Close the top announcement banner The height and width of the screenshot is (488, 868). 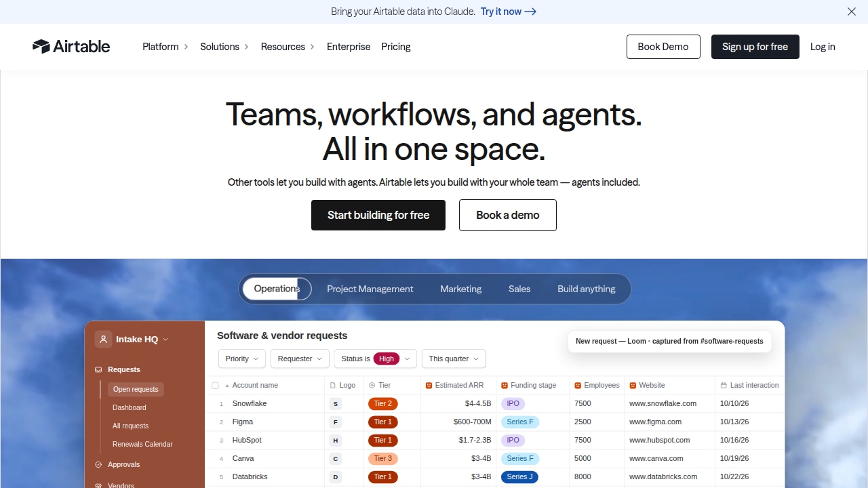[852, 12]
